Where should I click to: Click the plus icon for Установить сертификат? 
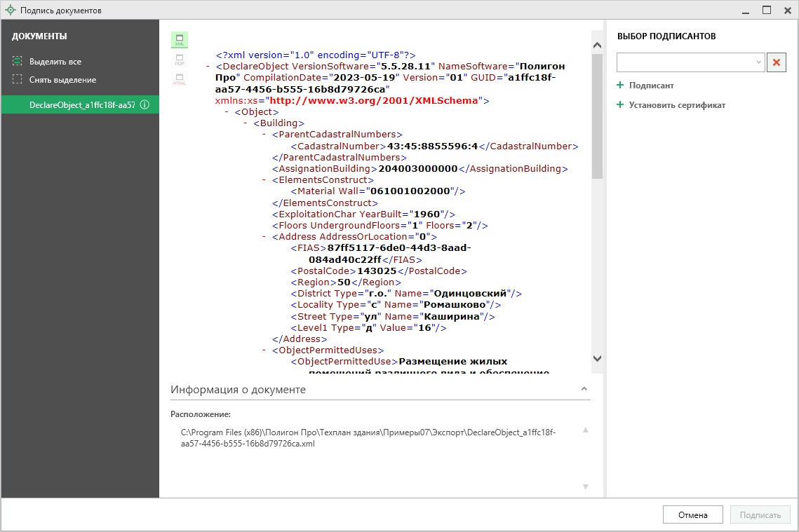pos(620,105)
